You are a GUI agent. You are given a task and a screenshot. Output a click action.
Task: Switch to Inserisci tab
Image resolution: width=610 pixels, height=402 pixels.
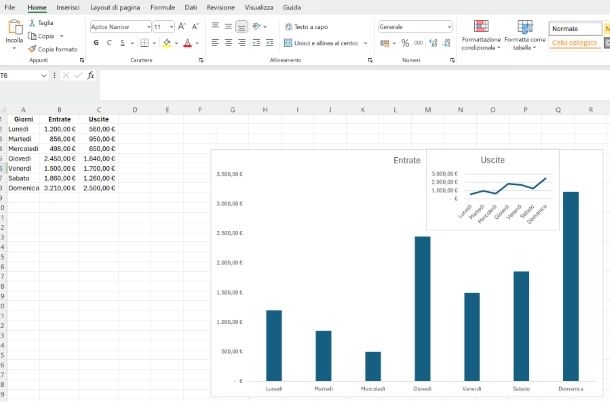point(68,7)
